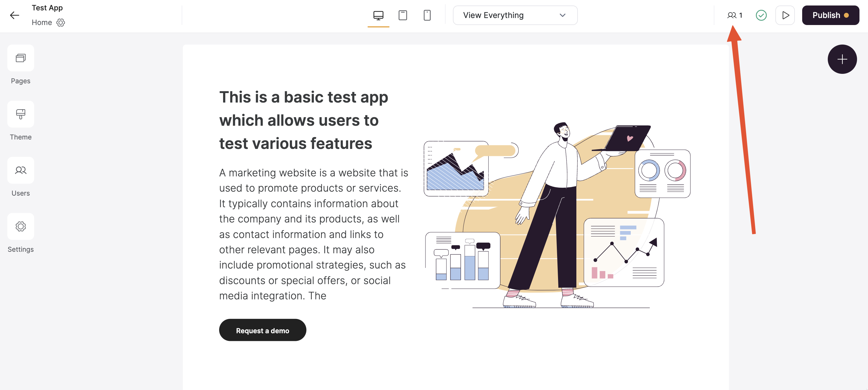Open the Theme panel
This screenshot has height=390, width=868.
pos(20,114)
